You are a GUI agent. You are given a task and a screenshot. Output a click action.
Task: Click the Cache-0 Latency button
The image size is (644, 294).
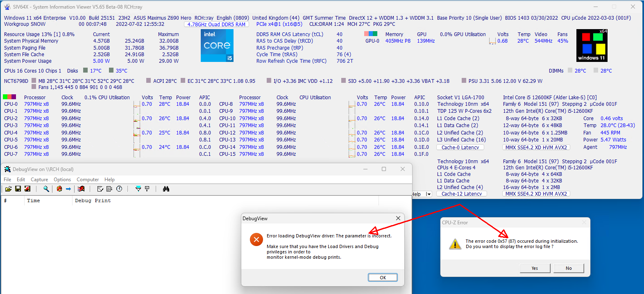(x=460, y=148)
